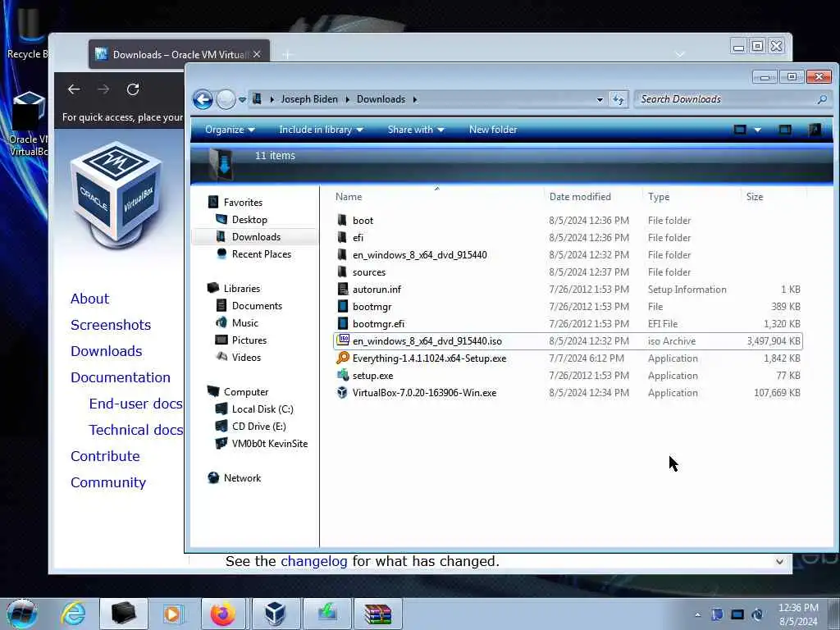Sort by Type column header
Screen dimensions: 840x630
[x=692, y=197]
